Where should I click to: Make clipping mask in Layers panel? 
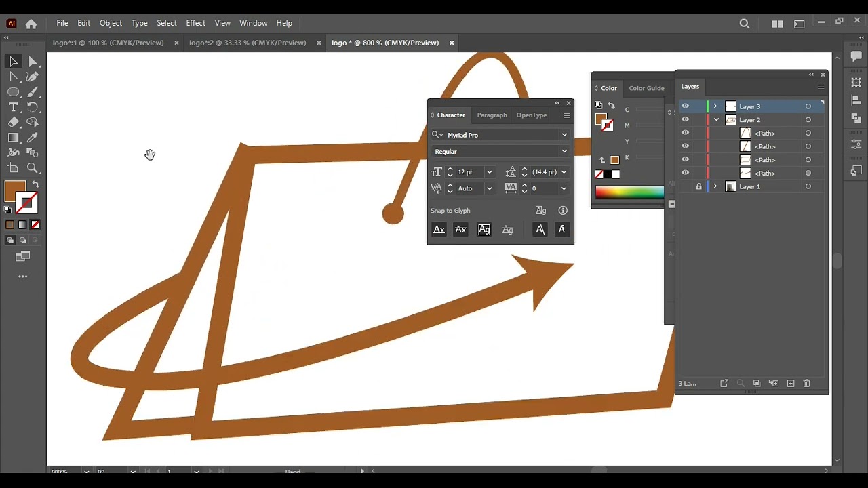pos(757,384)
